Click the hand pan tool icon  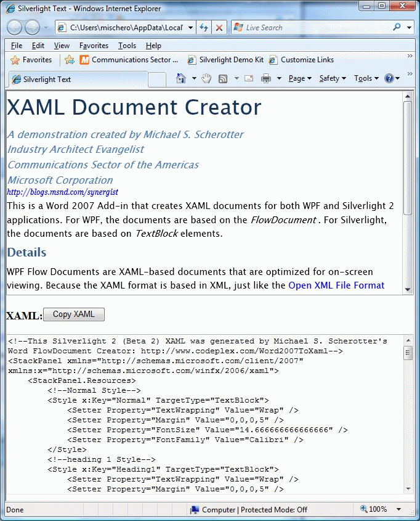[x=206, y=78]
